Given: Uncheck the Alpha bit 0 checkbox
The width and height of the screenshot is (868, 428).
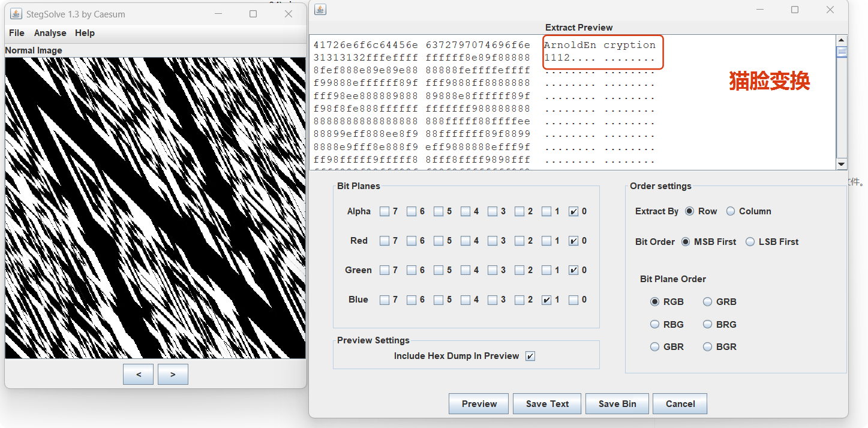Looking at the screenshot, I should 573,211.
